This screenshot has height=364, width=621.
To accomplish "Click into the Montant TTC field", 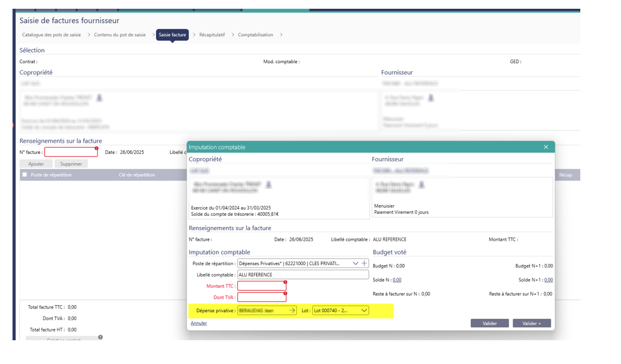I will 261,286.
